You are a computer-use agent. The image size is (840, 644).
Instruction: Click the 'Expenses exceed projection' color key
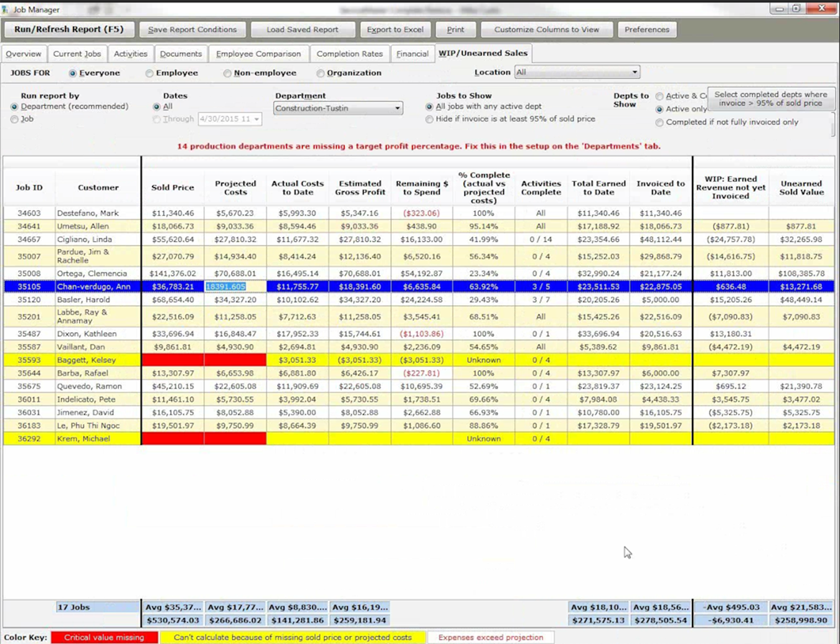[x=491, y=637]
